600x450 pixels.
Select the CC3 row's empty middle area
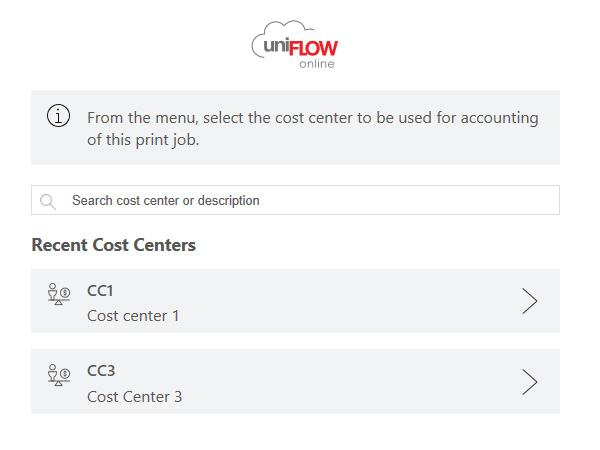click(x=344, y=382)
